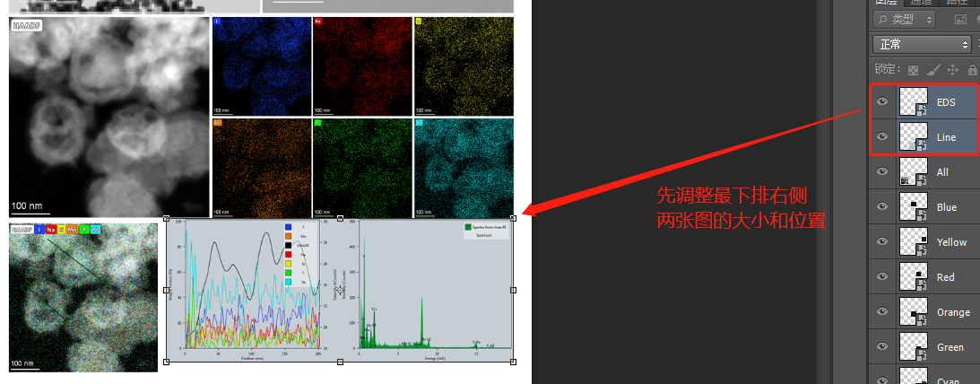Click the orange Mn element map
Image resolution: width=980 pixels, height=384 pixels.
262,169
